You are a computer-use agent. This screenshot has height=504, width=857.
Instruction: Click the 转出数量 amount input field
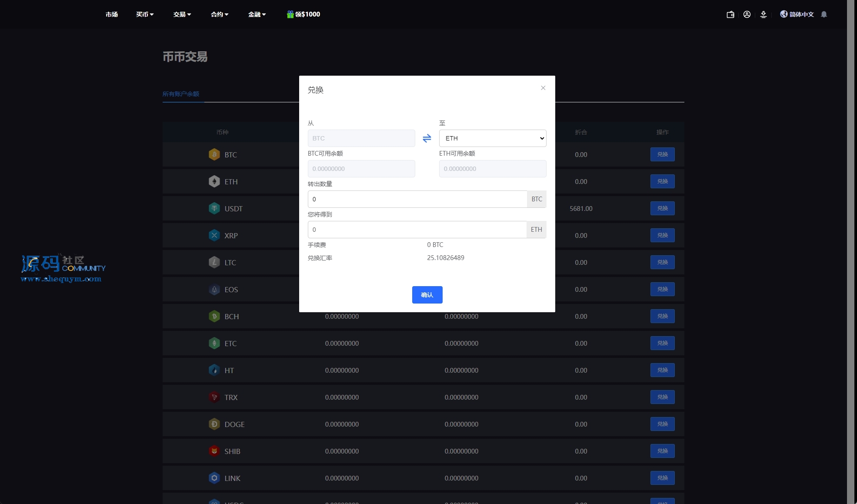pyautogui.click(x=417, y=199)
